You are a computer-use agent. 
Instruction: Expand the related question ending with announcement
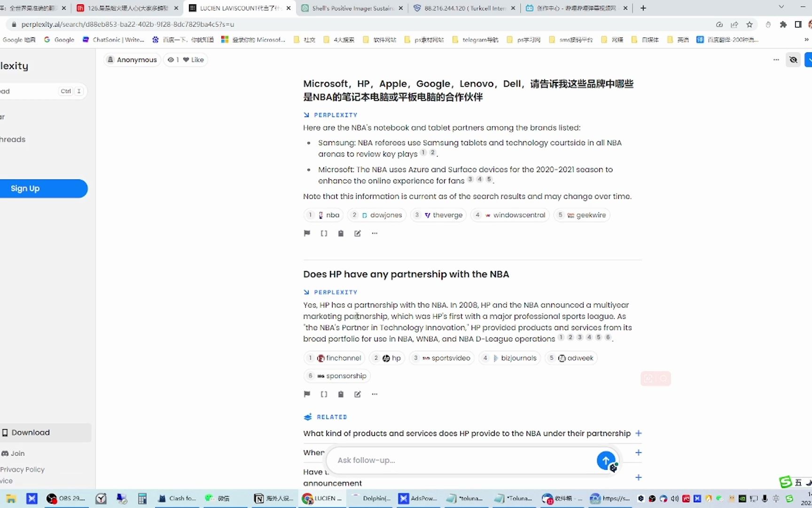[x=639, y=477]
